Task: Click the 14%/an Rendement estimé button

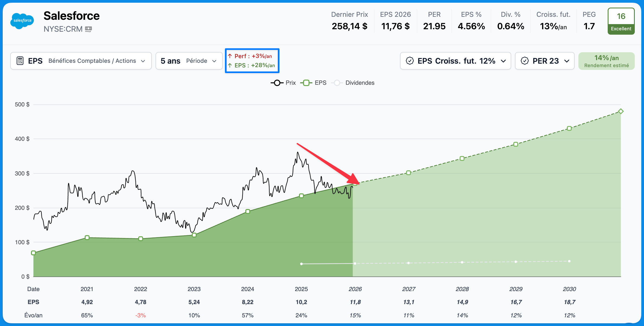Action: click(606, 61)
